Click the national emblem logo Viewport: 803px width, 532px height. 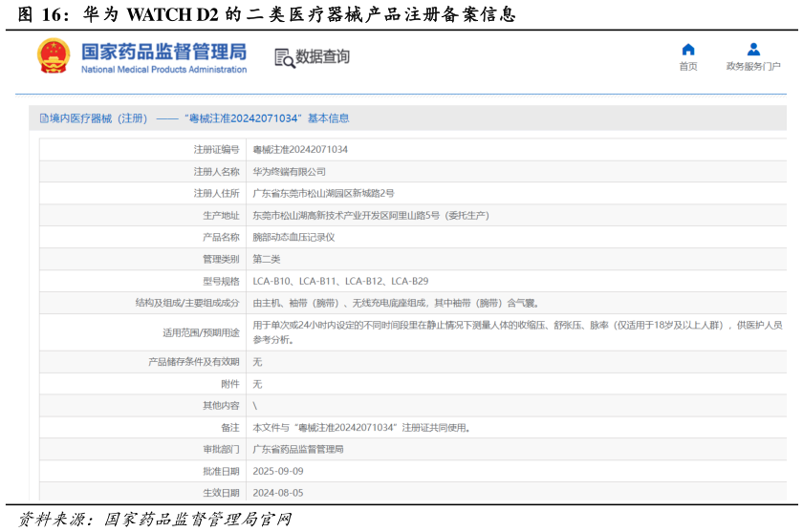54,55
